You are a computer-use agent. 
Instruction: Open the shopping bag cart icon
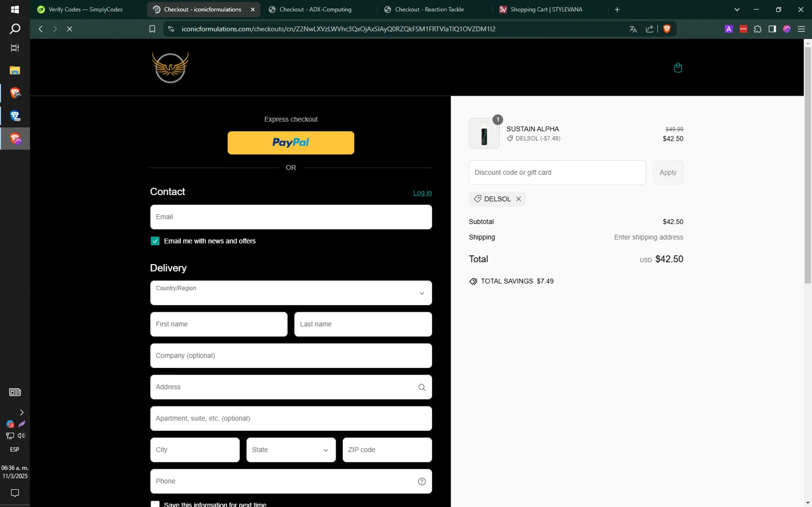pos(678,68)
